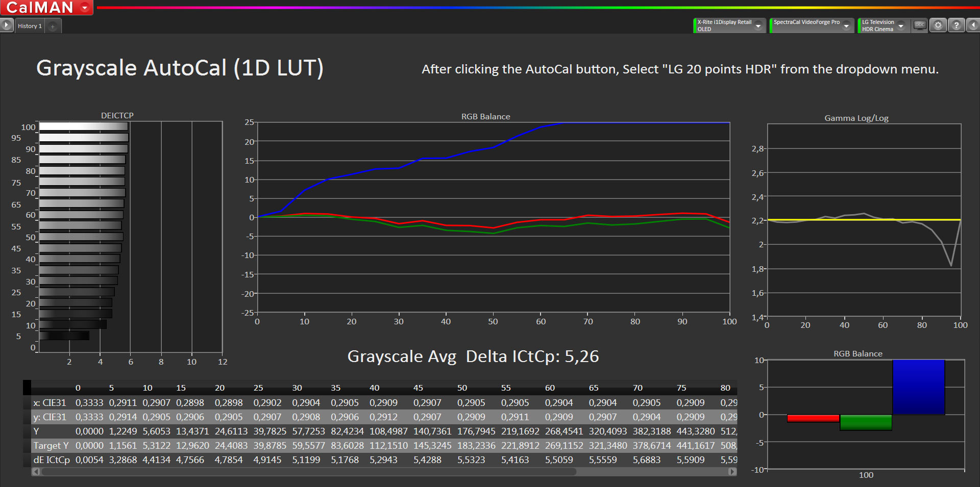Click the 50 column header in data table
Image resolution: width=980 pixels, height=487 pixels.
[462, 388]
